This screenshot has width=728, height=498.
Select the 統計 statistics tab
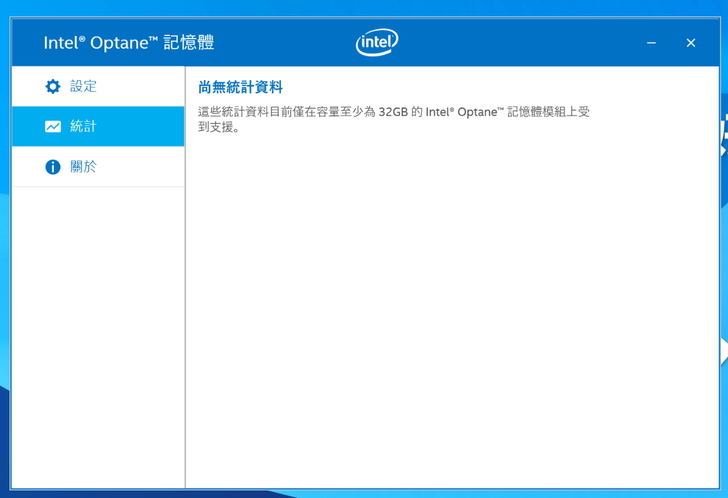(98, 126)
